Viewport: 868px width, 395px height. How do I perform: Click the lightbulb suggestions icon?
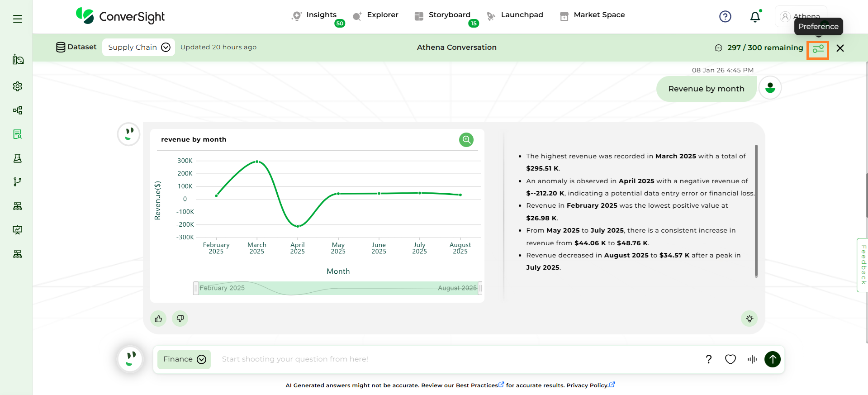[749, 319]
